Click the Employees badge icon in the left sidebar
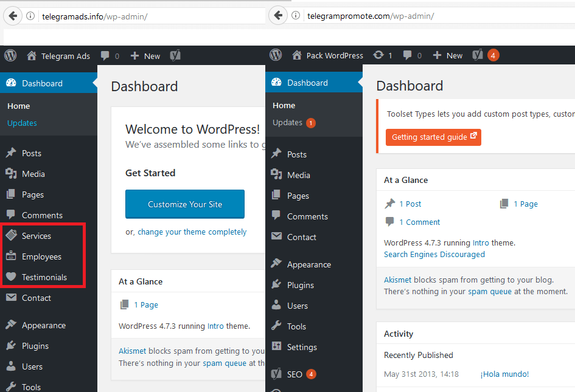The width and height of the screenshot is (575, 392). click(x=11, y=256)
